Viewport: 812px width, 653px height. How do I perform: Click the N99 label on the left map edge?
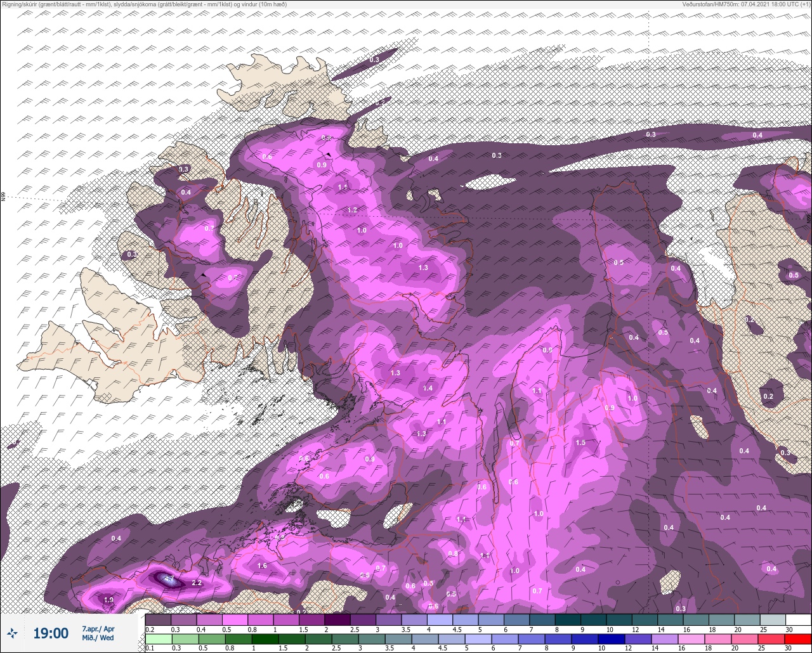[3, 197]
